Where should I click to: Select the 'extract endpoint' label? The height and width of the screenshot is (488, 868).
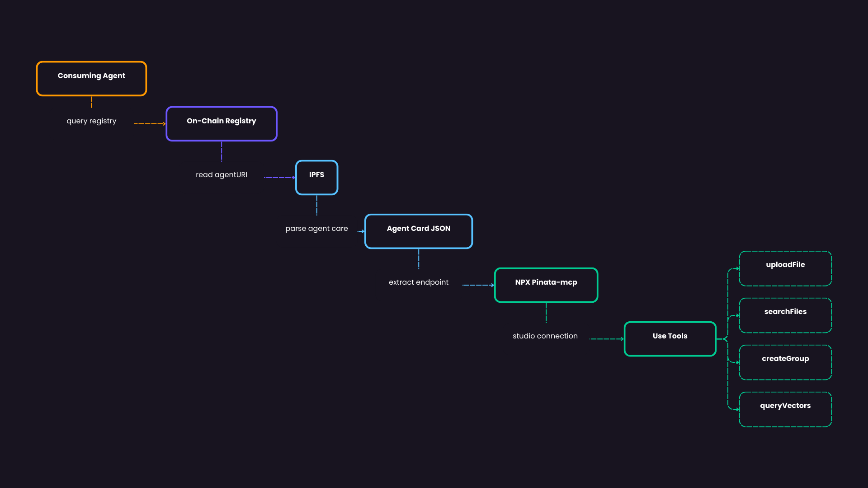pos(418,282)
